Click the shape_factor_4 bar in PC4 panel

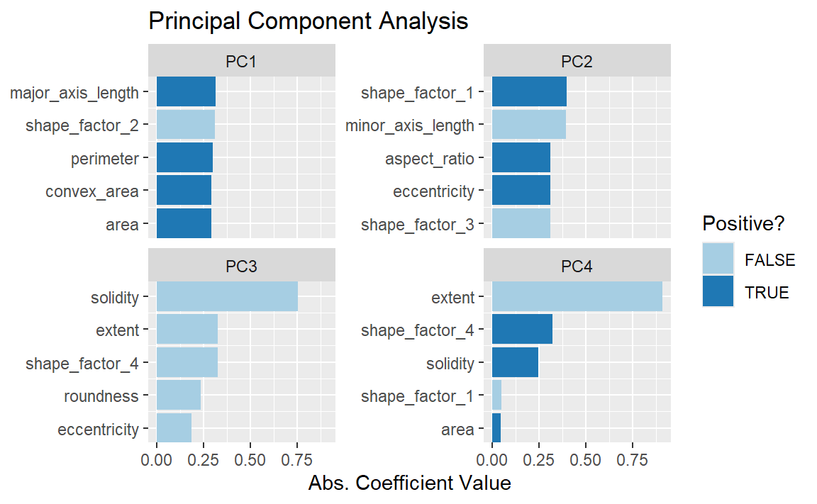(x=522, y=330)
